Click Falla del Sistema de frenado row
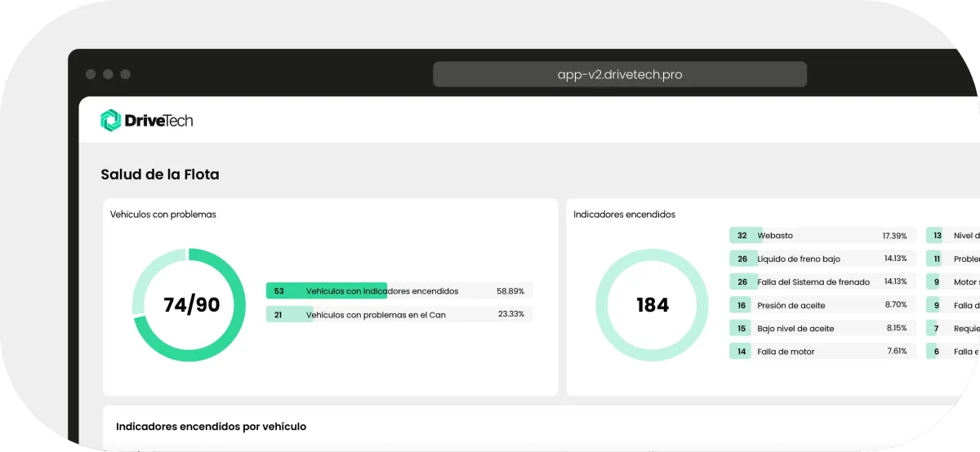This screenshot has height=452, width=980. click(822, 281)
